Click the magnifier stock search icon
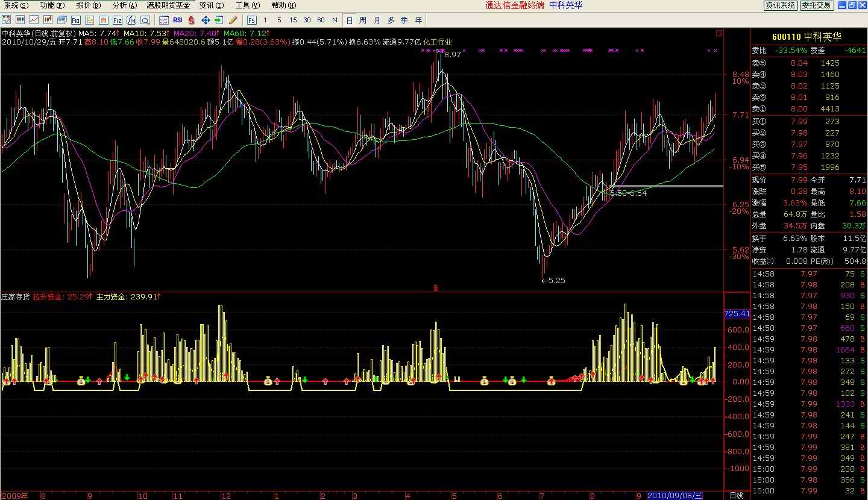 [145, 20]
